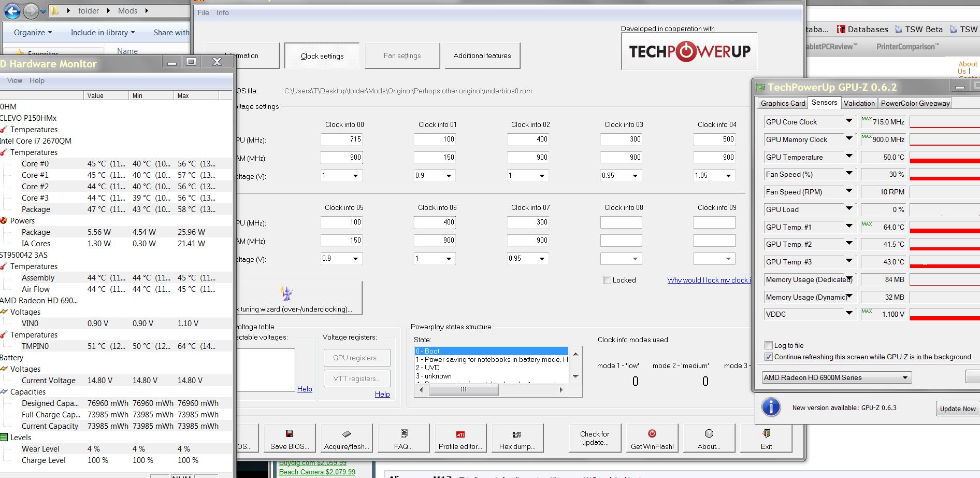The image size is (980, 478).
Task: Click the empty Clock info 08 GPU field
Action: point(621,222)
